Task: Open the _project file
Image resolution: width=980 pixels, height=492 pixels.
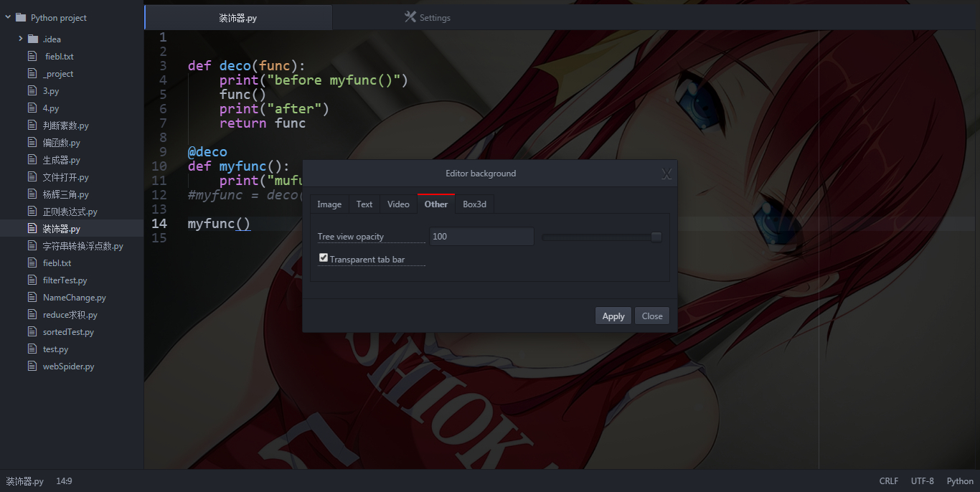Action: click(58, 74)
